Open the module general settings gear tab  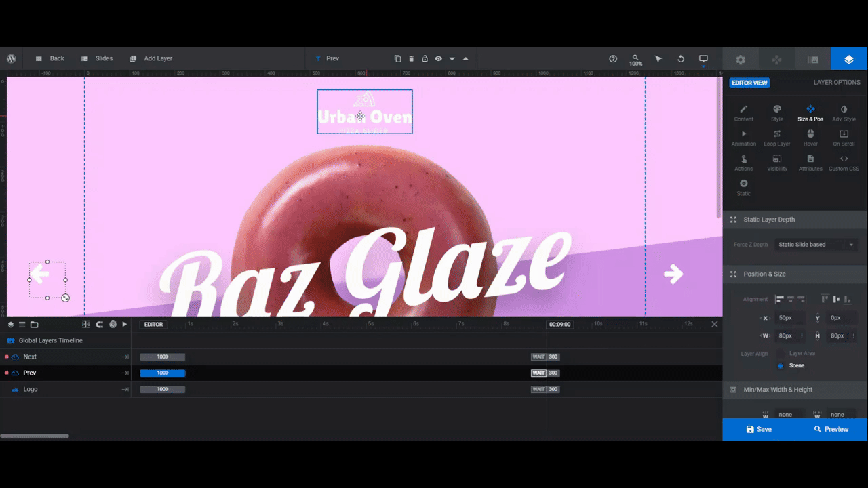tap(741, 60)
